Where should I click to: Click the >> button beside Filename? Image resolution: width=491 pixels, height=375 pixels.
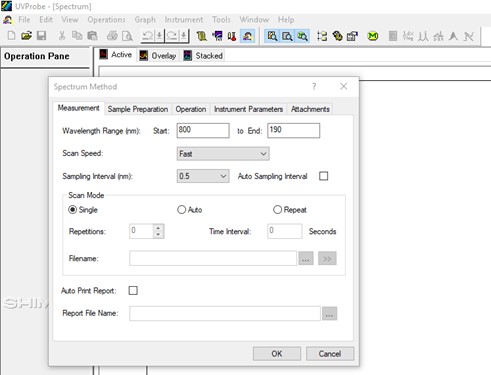[327, 258]
